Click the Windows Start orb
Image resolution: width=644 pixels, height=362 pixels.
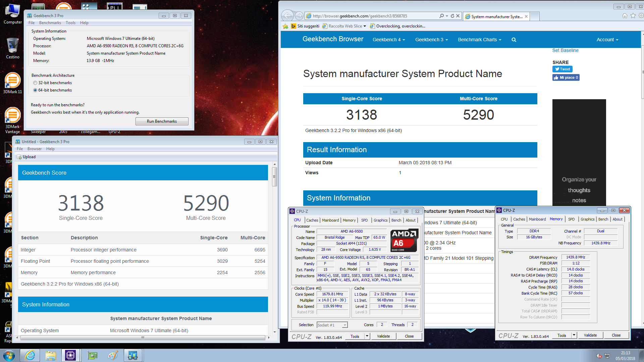[x=9, y=355]
